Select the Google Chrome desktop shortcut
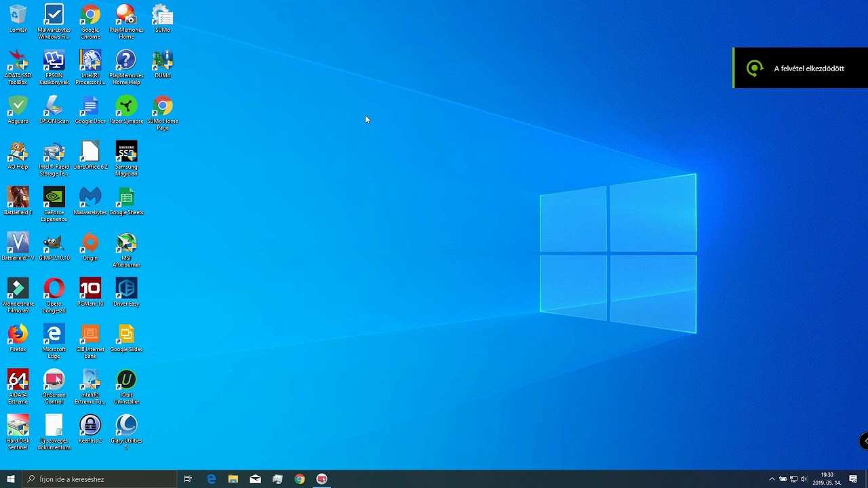This screenshot has width=868, height=488. pyautogui.click(x=90, y=22)
